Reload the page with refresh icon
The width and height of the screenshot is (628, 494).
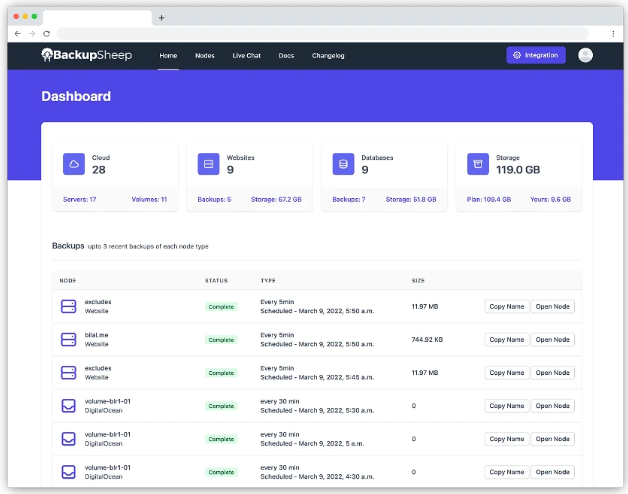pos(46,34)
